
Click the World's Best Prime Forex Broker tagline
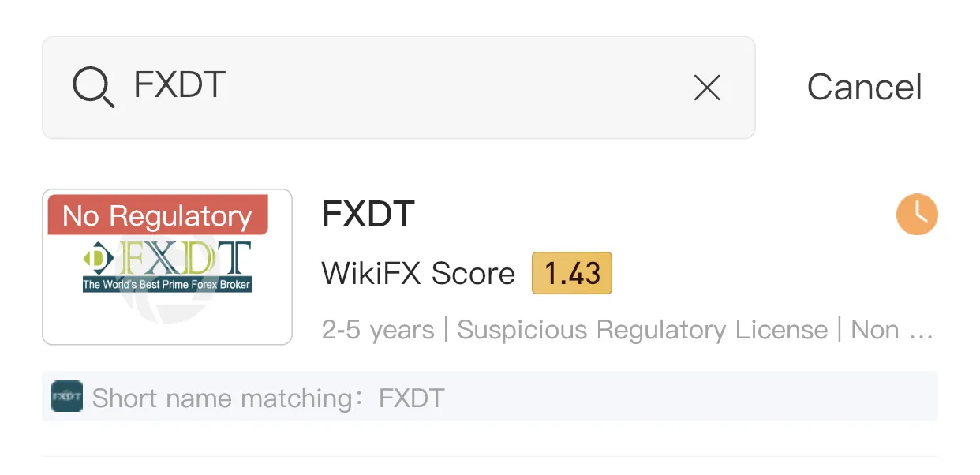167,284
